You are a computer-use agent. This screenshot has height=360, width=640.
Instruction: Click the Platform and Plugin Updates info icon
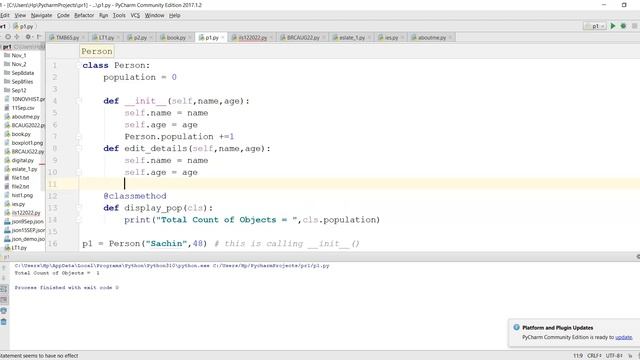pos(516,327)
